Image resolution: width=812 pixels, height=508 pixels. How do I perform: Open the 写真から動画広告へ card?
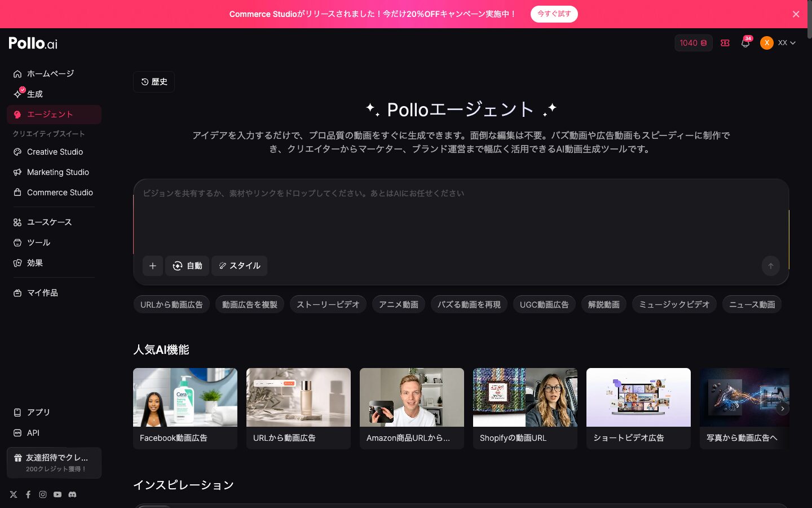point(744,409)
